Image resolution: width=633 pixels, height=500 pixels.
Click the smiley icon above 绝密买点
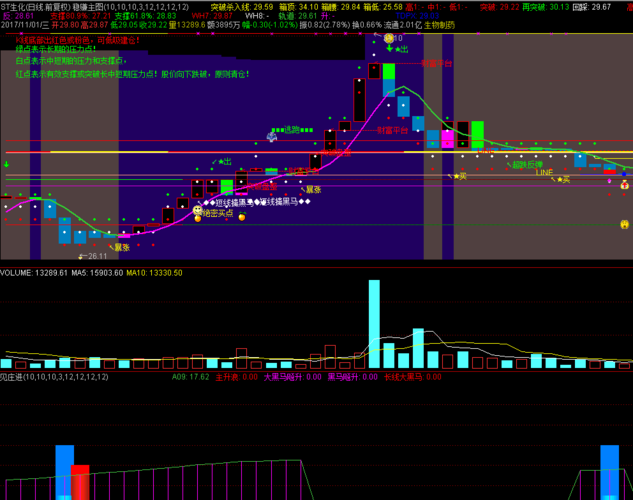pyautogui.click(x=198, y=210)
